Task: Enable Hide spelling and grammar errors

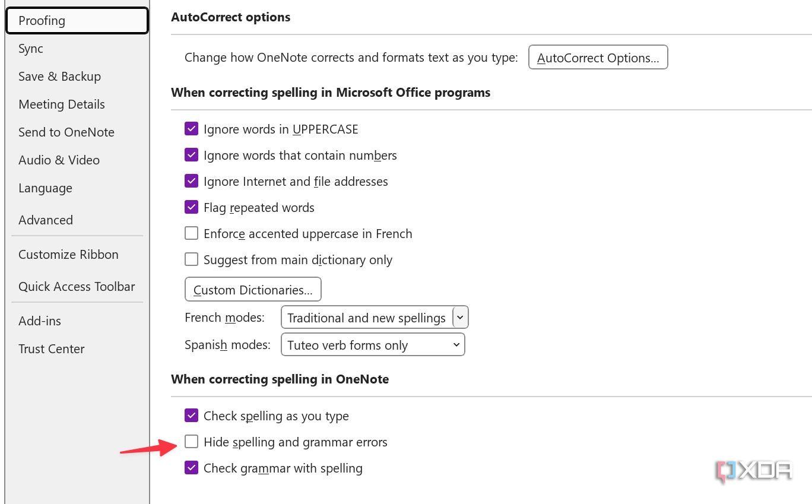Action: tap(191, 441)
